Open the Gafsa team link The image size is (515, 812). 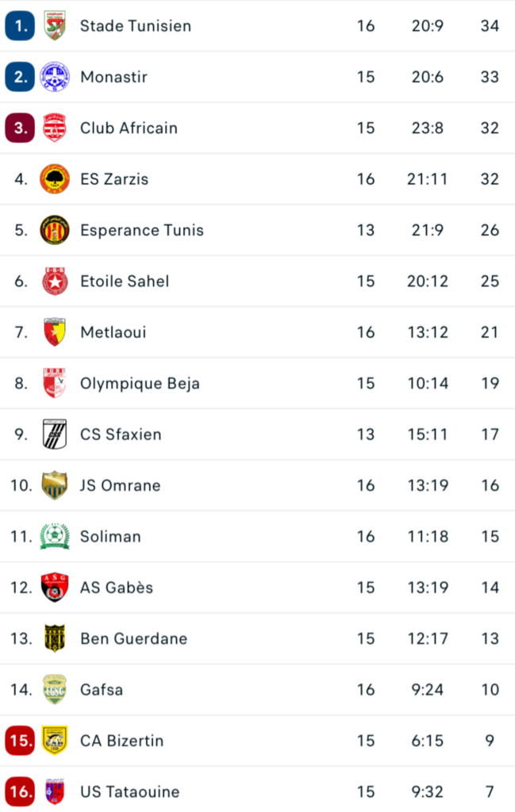pyautogui.click(x=102, y=690)
